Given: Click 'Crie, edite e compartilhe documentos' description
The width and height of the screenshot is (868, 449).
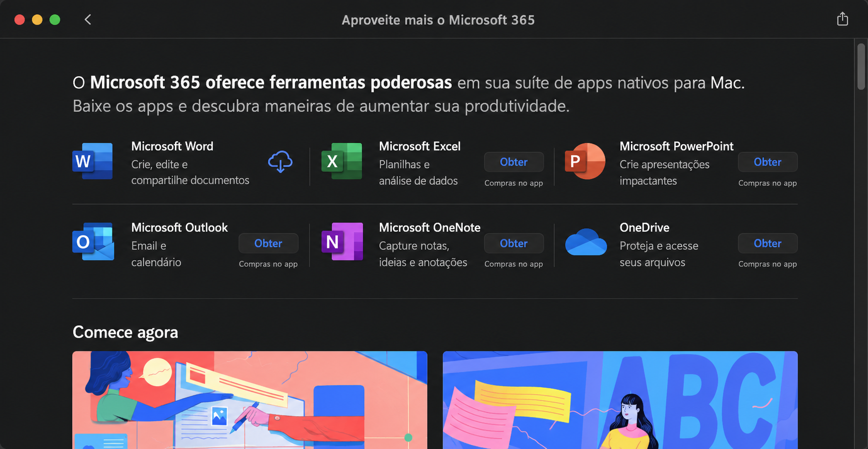Looking at the screenshot, I should pos(190,172).
